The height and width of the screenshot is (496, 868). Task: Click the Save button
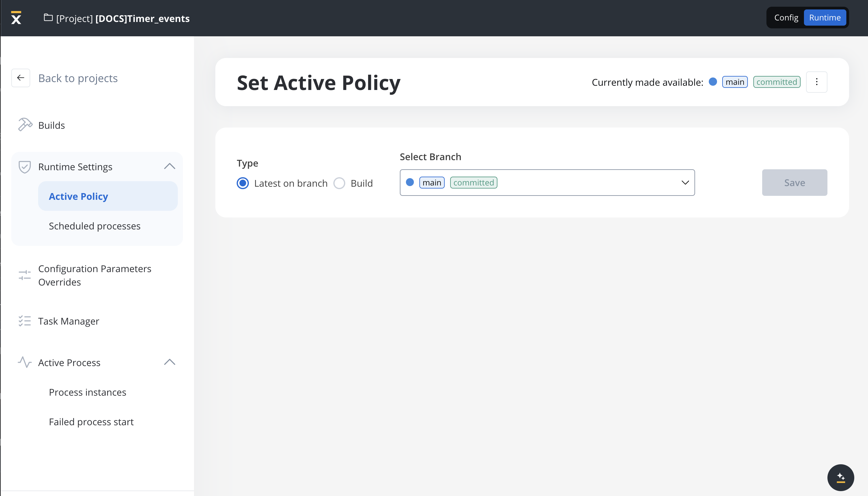(x=794, y=183)
